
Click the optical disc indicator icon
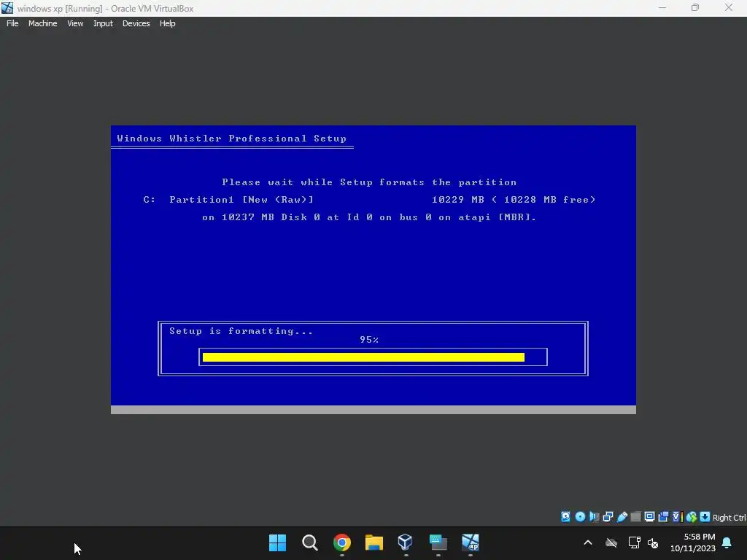tap(580, 517)
